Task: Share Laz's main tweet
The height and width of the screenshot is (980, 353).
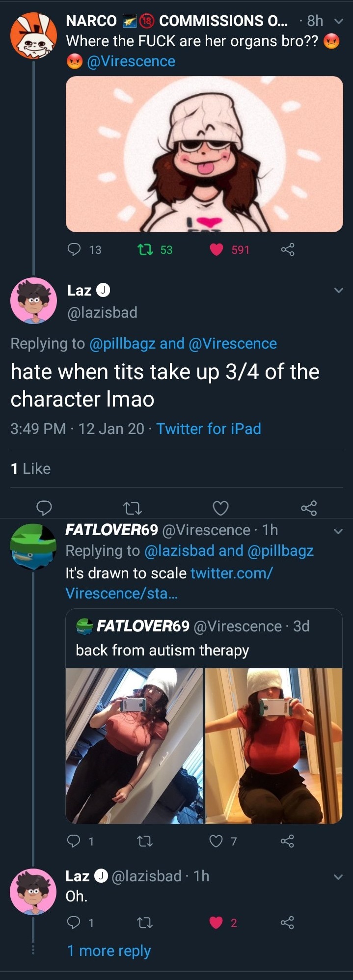Action: [x=309, y=508]
